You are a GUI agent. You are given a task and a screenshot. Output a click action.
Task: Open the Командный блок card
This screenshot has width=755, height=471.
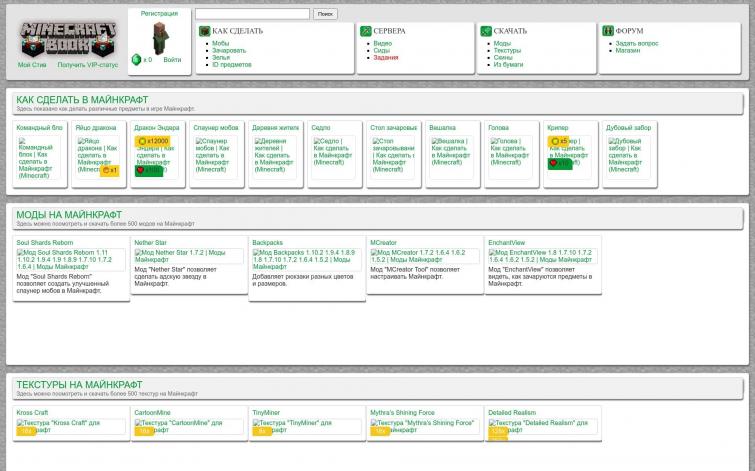point(40,154)
